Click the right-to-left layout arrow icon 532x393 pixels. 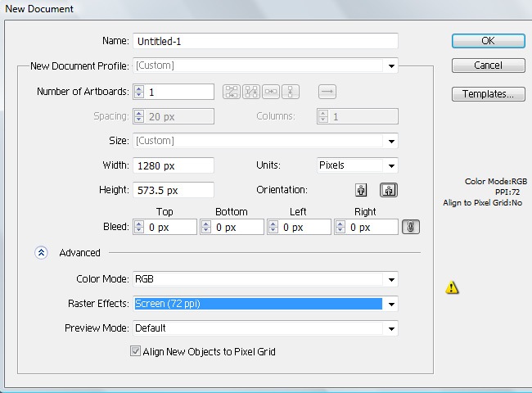tap(327, 92)
